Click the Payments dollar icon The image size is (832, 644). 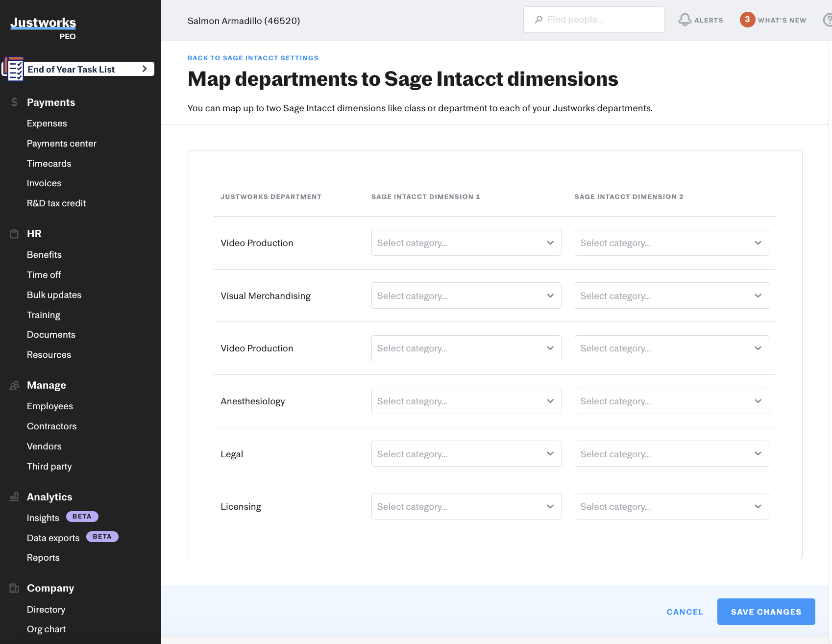tap(14, 102)
